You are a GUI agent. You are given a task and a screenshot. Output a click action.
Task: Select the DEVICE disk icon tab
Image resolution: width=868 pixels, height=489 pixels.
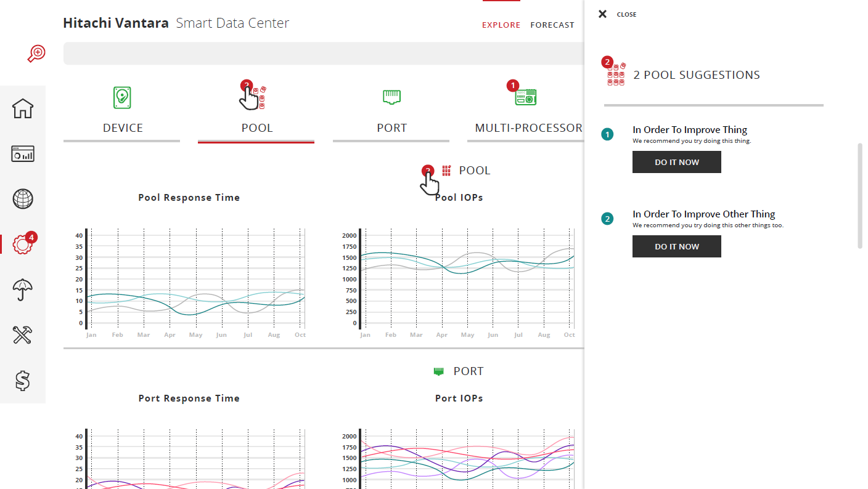(122, 111)
